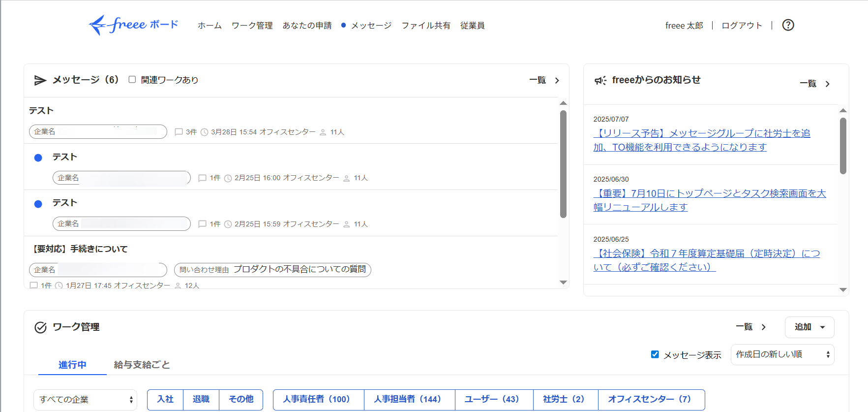The image size is (868, 412).
Task: Click the paper plane メッセージ icon
Action: coord(40,80)
